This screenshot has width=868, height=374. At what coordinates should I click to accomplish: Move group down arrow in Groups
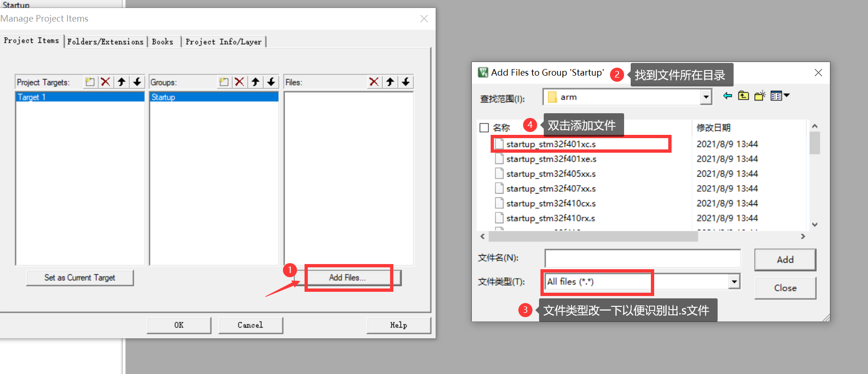click(271, 82)
